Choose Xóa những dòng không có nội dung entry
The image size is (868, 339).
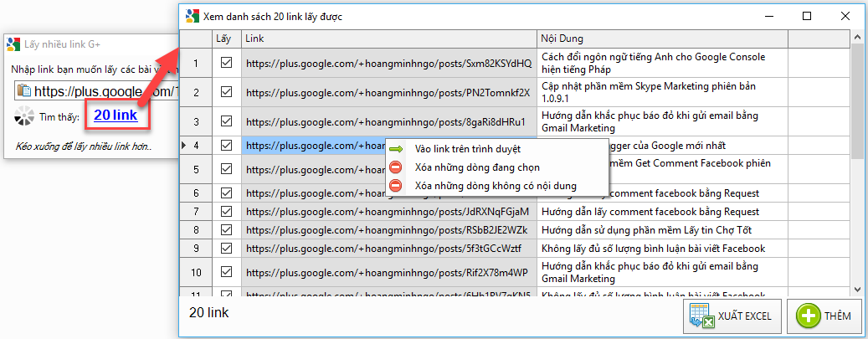tap(496, 186)
